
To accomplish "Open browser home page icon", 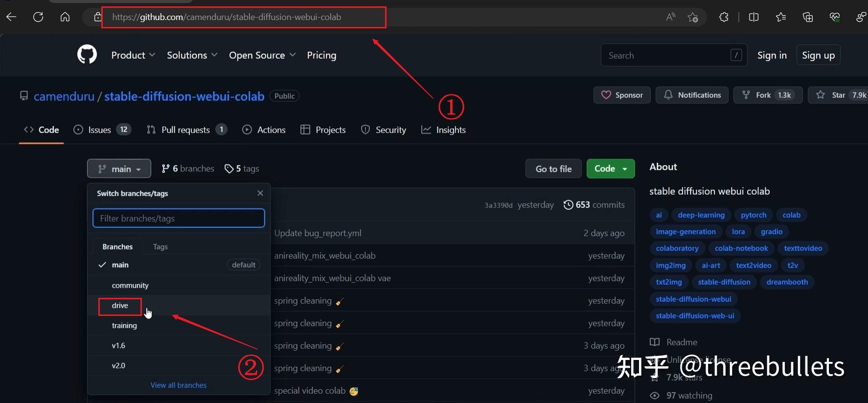I will [65, 17].
